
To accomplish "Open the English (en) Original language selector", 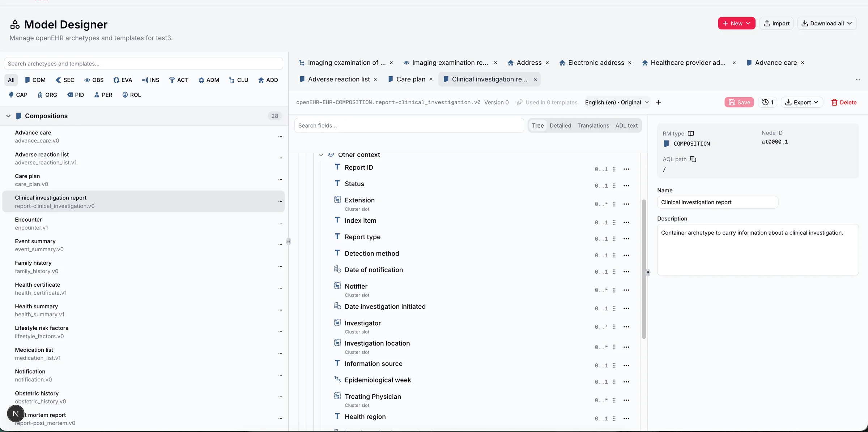I will pos(617,102).
